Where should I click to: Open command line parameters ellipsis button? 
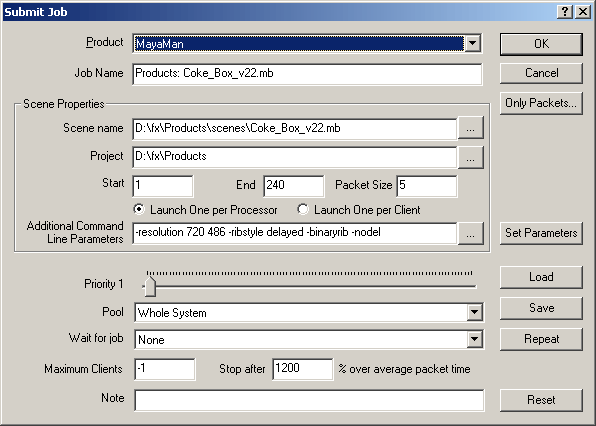pos(471,233)
